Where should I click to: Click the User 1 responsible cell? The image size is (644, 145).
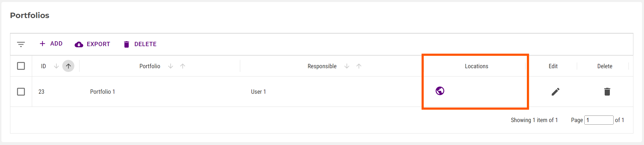[258, 92]
